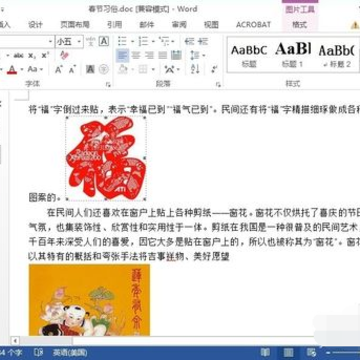360x360 pixels.
Task: Select the red 福 paper-cut picture
Action: pyautogui.click(x=106, y=158)
